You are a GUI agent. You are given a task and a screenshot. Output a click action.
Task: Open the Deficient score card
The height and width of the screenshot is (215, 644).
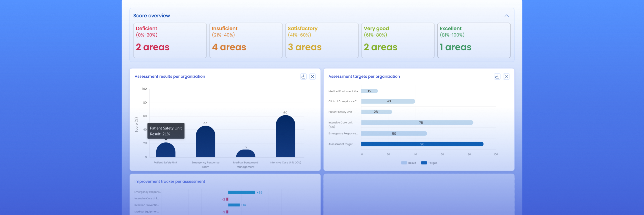click(x=170, y=40)
